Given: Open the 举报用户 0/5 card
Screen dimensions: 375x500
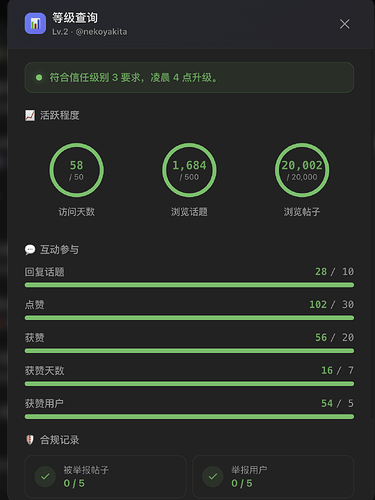Looking at the screenshot, I should pos(273,477).
